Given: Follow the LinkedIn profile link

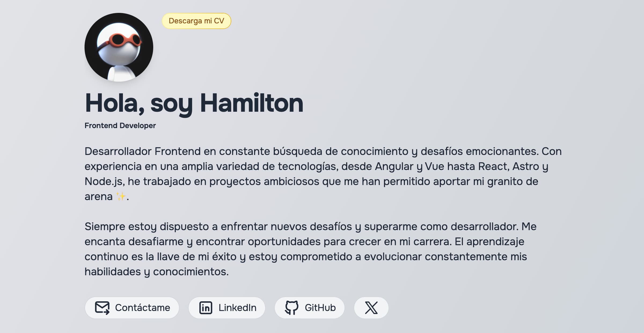Looking at the screenshot, I should [x=227, y=308].
